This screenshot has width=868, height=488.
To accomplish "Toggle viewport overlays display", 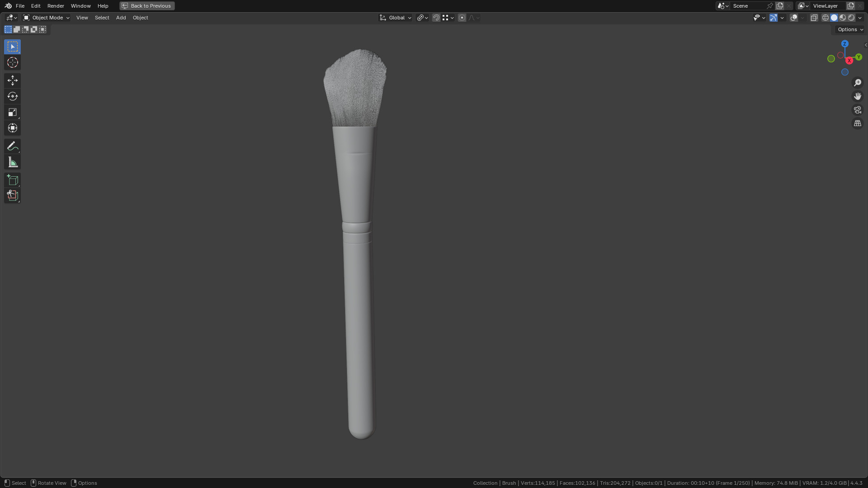I will pos(794,18).
